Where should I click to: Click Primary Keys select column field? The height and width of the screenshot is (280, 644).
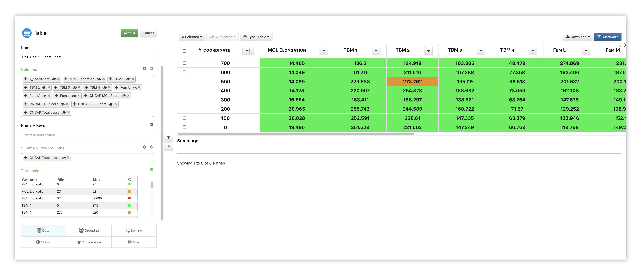87,135
